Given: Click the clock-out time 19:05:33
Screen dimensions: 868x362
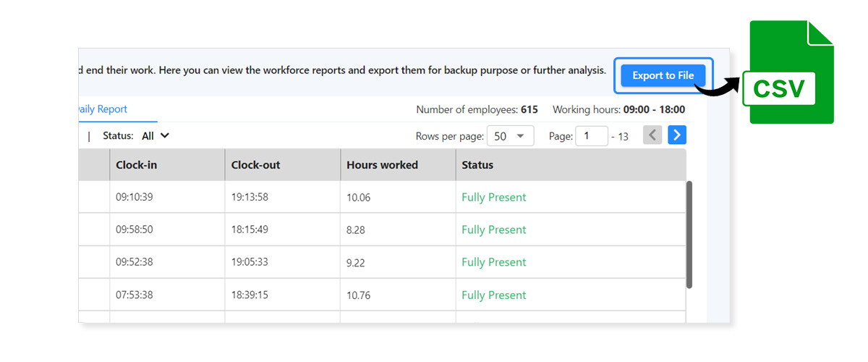Looking at the screenshot, I should [250, 262].
